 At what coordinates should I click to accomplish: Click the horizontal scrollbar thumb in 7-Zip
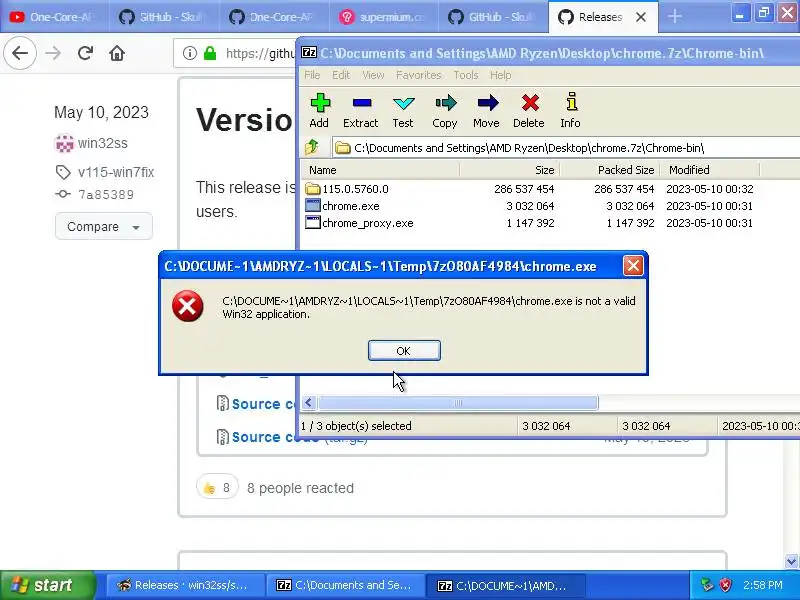[458, 403]
